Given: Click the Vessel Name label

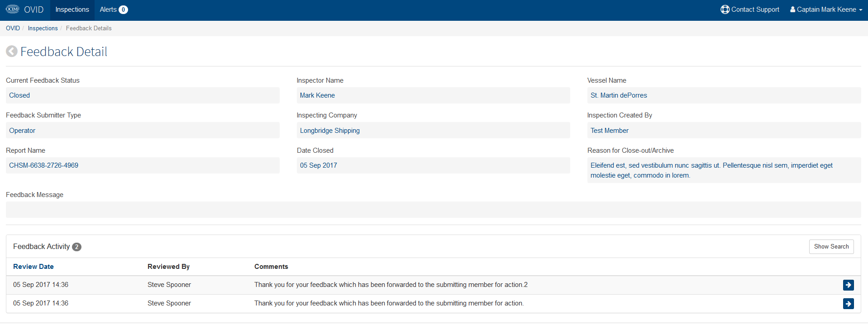Looking at the screenshot, I should [607, 80].
